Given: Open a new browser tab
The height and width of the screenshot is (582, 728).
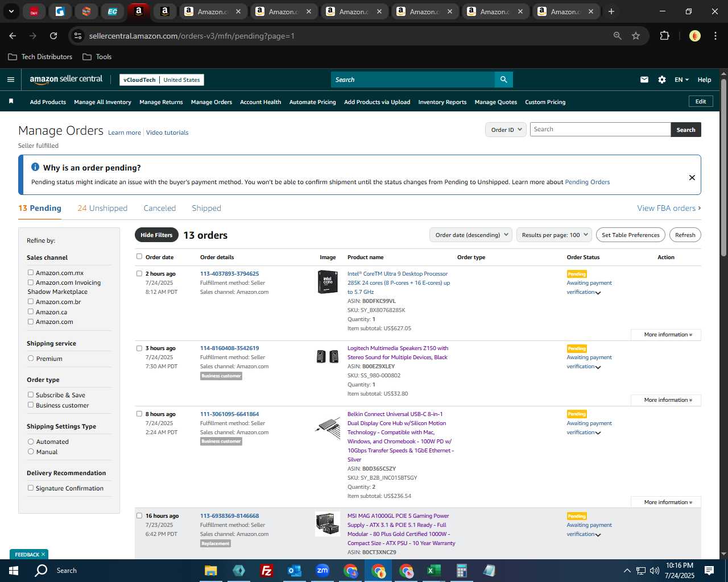Looking at the screenshot, I should tap(611, 11).
